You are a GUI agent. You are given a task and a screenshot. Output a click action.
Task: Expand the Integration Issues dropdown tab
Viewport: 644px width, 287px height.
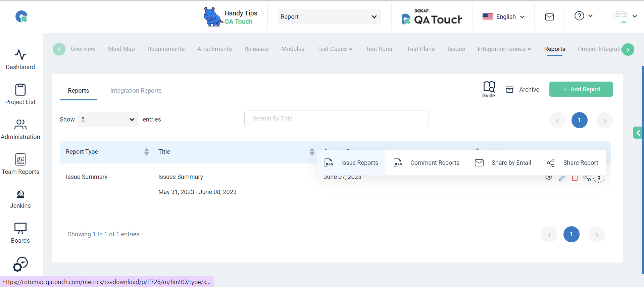(x=504, y=49)
